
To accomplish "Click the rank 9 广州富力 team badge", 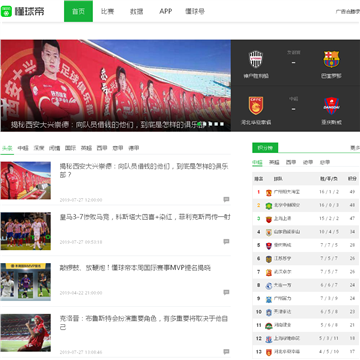I will click(269, 299).
